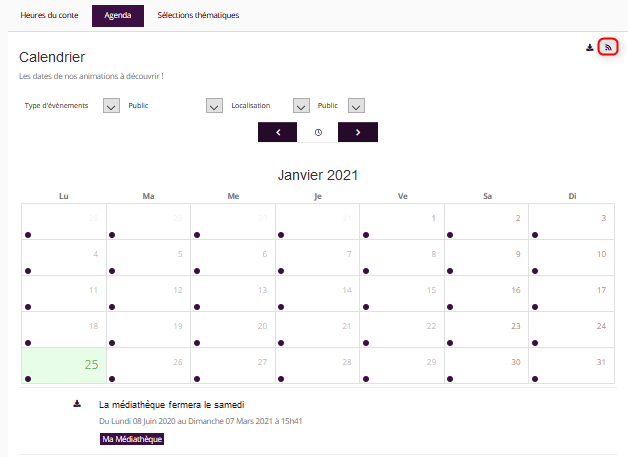This screenshot has height=457, width=628.
Task: Click the event dot on January 1
Action: coord(366,235)
